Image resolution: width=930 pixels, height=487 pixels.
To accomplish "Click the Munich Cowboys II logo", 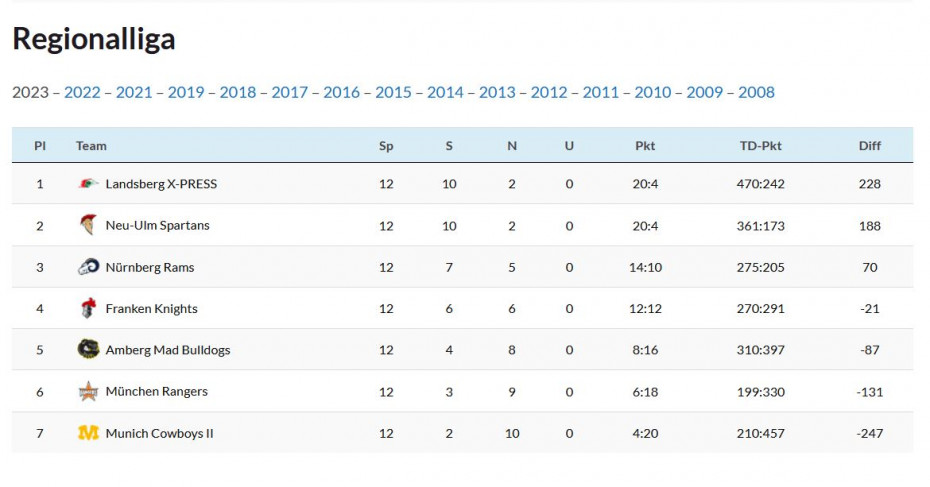I will [88, 433].
